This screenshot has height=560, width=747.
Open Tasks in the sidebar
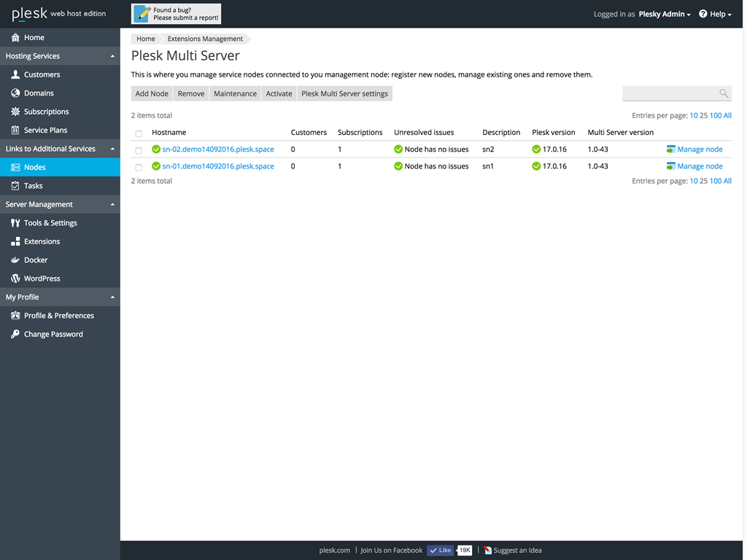tap(34, 186)
